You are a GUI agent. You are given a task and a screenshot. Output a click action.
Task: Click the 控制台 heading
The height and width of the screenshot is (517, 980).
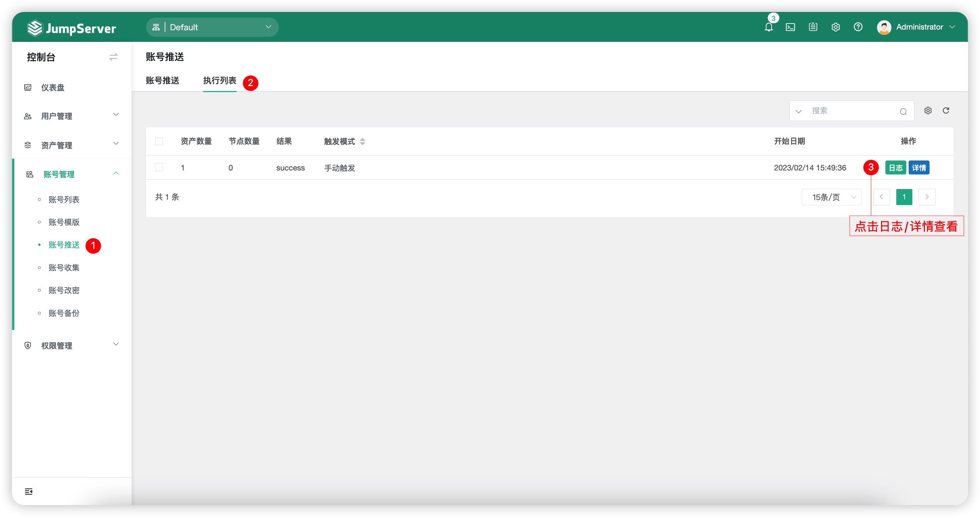click(x=41, y=57)
